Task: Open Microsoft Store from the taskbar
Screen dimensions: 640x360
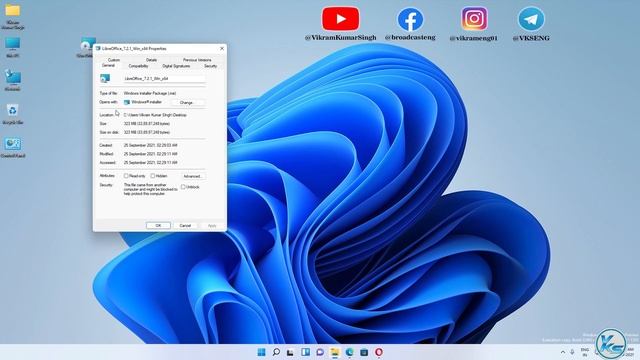Action: click(x=364, y=352)
